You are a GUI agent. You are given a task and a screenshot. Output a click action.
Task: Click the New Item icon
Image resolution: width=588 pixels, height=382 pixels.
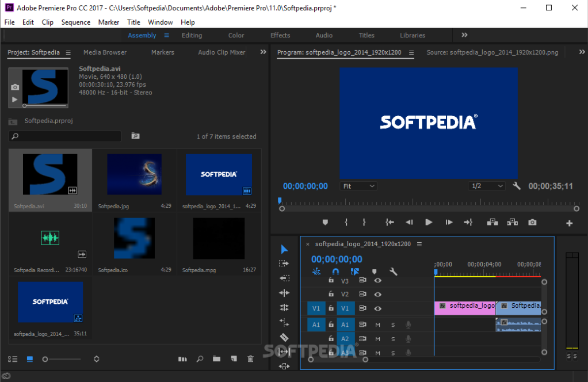(x=234, y=359)
